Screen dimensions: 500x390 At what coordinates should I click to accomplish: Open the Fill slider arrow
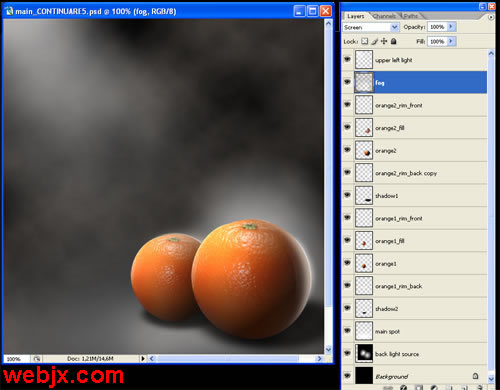coord(451,41)
